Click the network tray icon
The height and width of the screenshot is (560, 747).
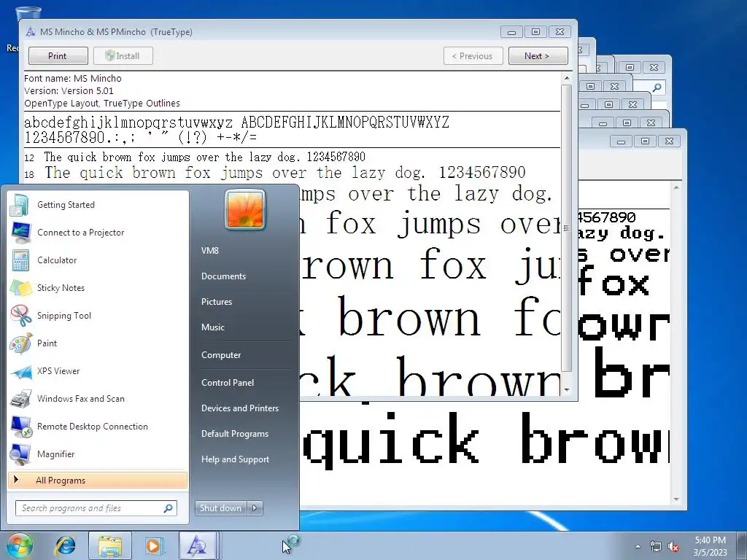(656, 546)
